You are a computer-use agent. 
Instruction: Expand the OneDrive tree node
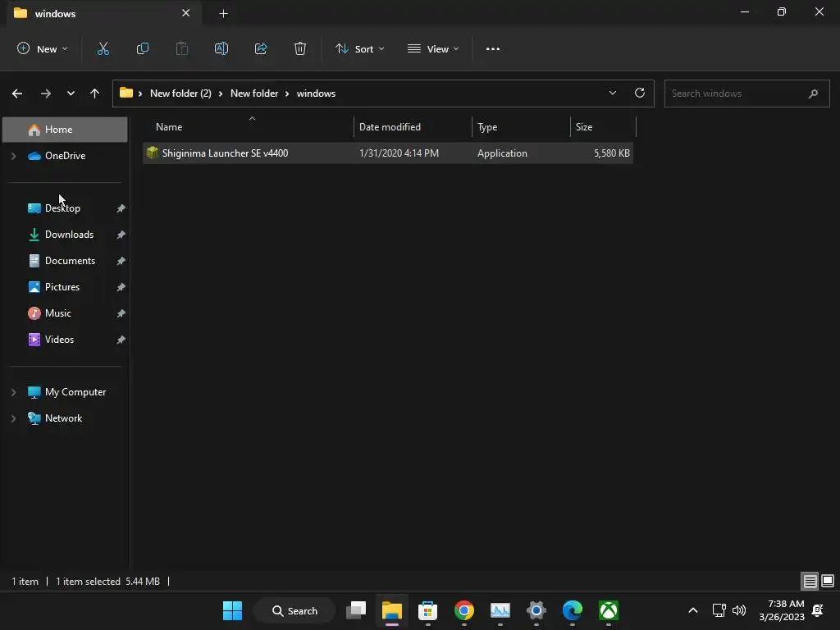pyautogui.click(x=14, y=156)
